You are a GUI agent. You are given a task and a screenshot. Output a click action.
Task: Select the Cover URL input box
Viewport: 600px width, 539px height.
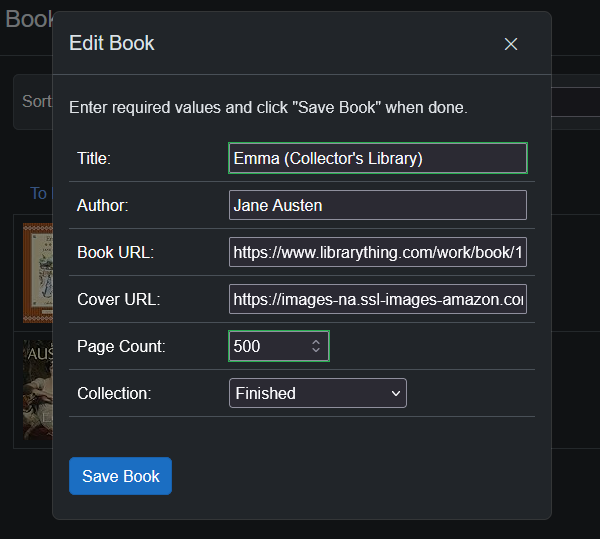pyautogui.click(x=377, y=299)
